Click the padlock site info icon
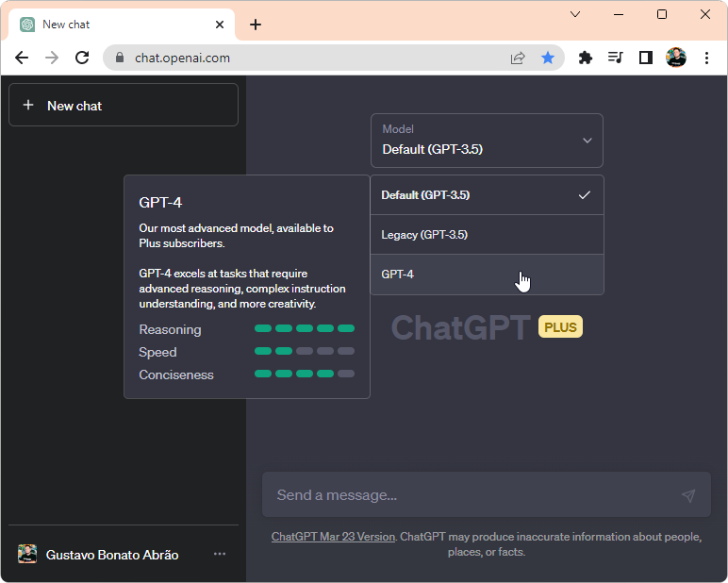728x583 pixels. click(x=120, y=58)
